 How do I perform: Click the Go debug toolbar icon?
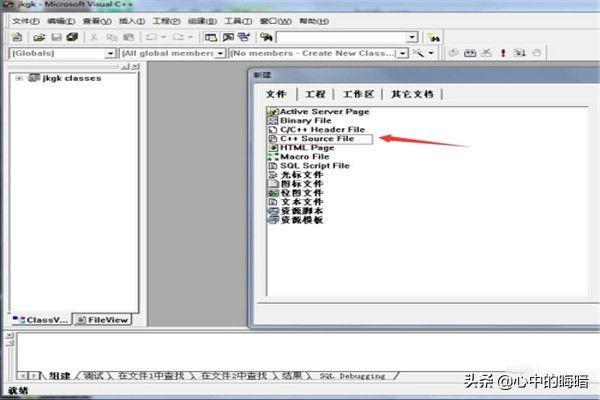520,53
